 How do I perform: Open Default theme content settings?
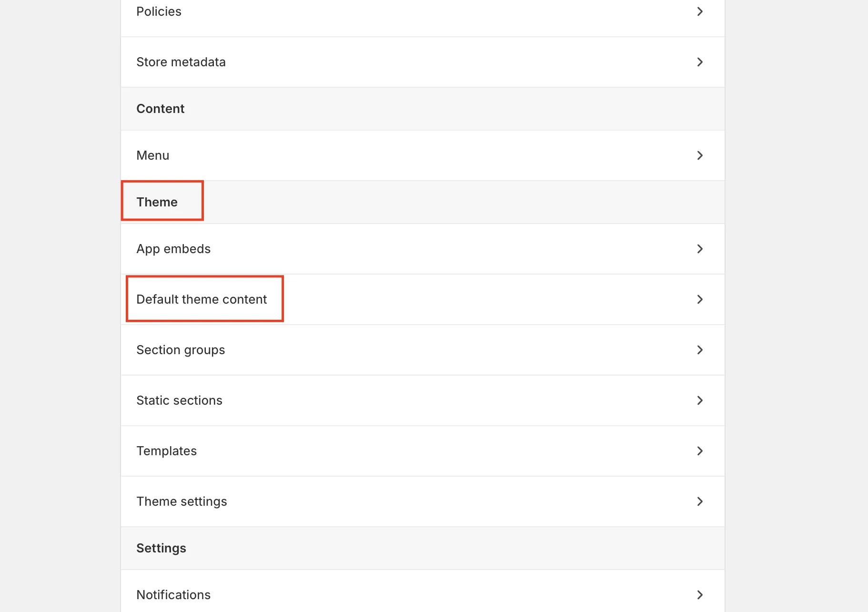click(x=202, y=299)
